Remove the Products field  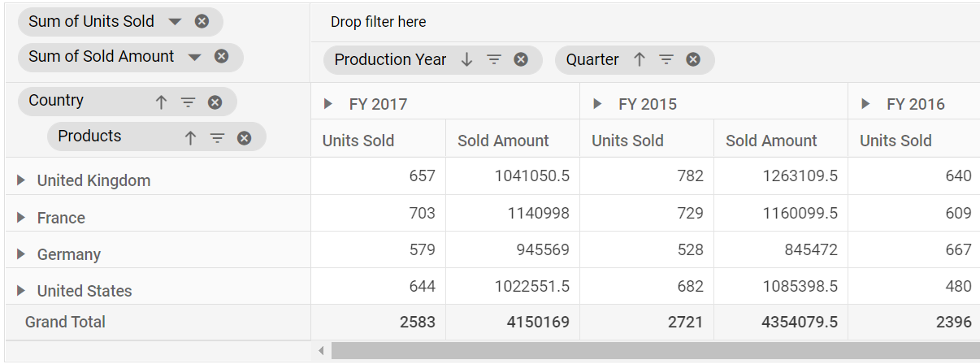(244, 138)
